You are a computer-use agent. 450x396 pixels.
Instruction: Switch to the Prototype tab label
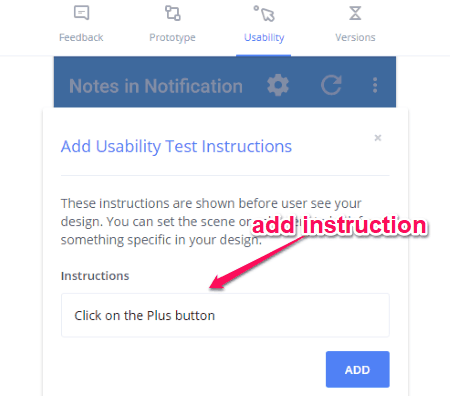pyautogui.click(x=172, y=38)
